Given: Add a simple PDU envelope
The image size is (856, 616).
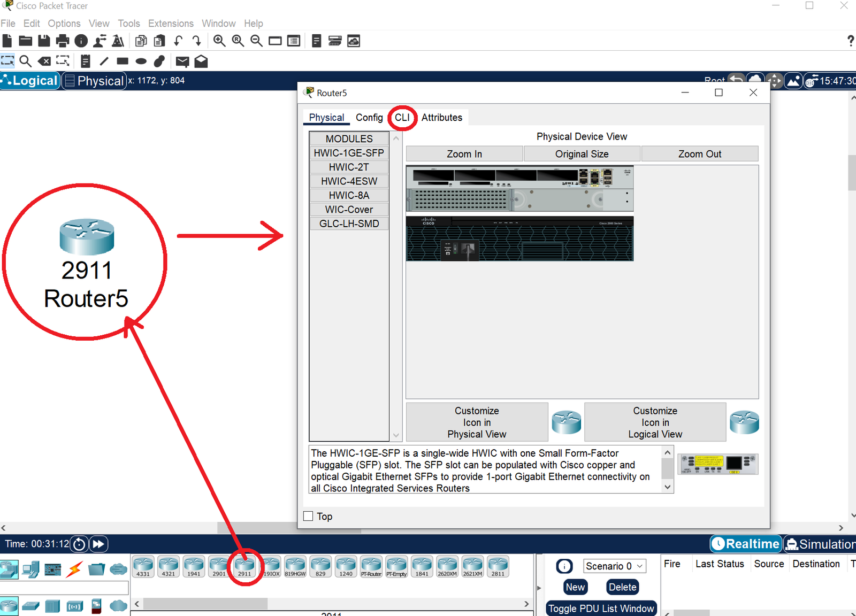Looking at the screenshot, I should point(182,61).
